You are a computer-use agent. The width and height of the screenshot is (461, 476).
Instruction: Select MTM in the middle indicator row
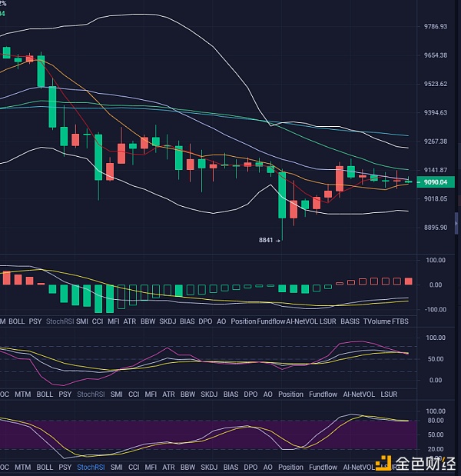[x=23, y=394]
